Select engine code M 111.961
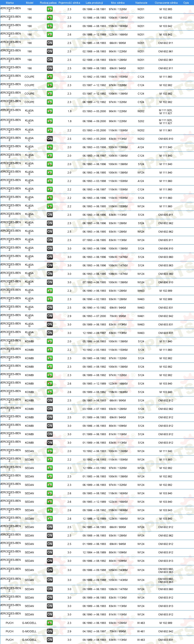194x644 pixels. (x=166, y=131)
